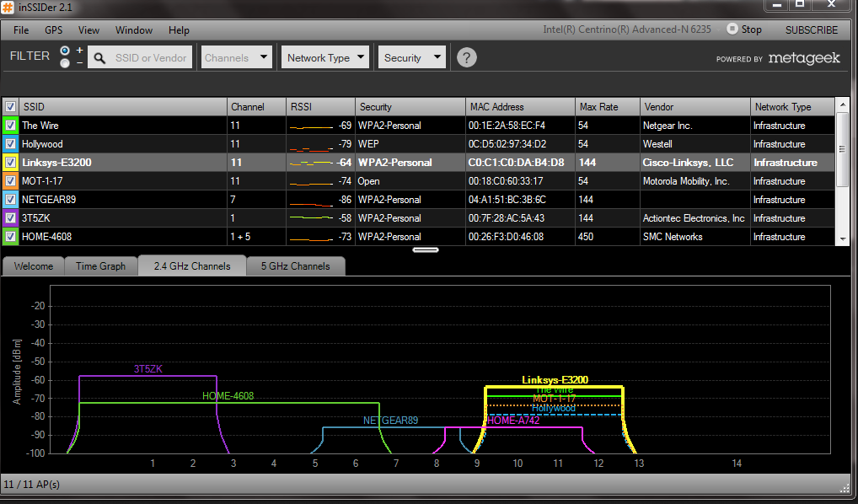Open the Security filter dropdown
Screen dimensions: 858x504
coord(412,57)
